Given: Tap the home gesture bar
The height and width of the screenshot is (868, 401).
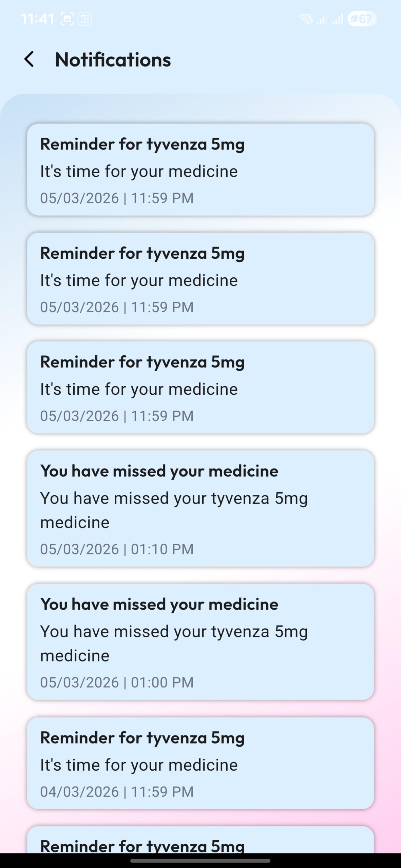Looking at the screenshot, I should (200, 861).
